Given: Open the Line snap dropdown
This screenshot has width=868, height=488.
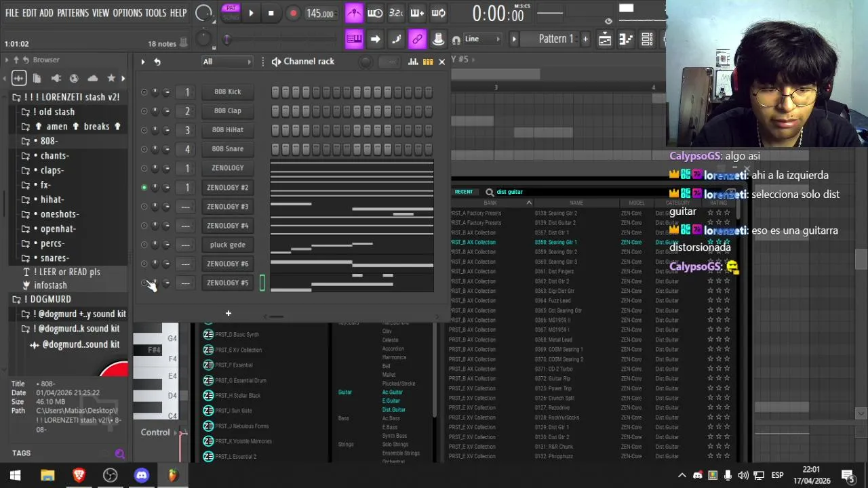Looking at the screenshot, I should (x=483, y=39).
